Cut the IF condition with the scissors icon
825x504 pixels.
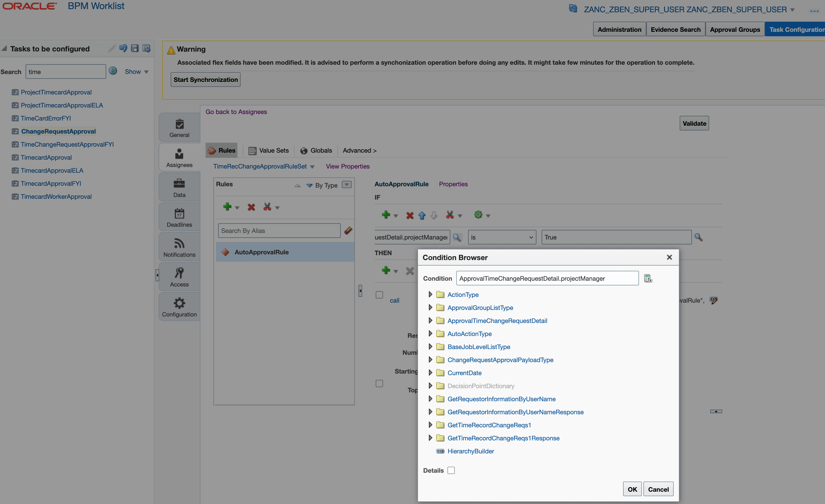coord(450,215)
